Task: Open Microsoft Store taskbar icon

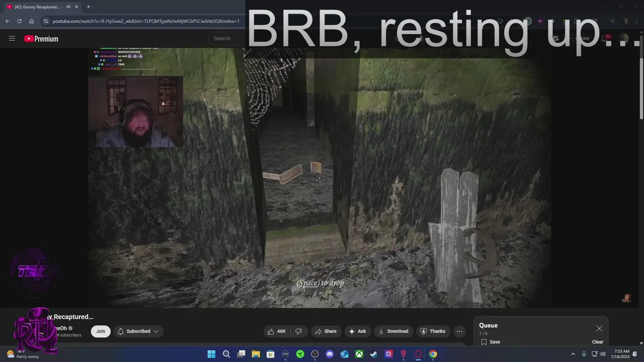Action: tap(271, 354)
